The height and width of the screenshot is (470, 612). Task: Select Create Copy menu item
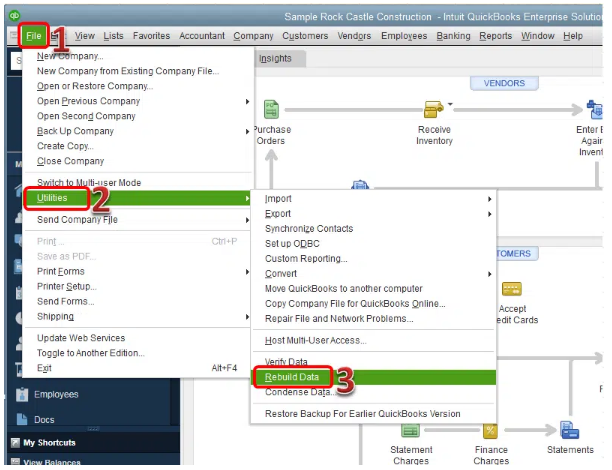tap(138, 146)
